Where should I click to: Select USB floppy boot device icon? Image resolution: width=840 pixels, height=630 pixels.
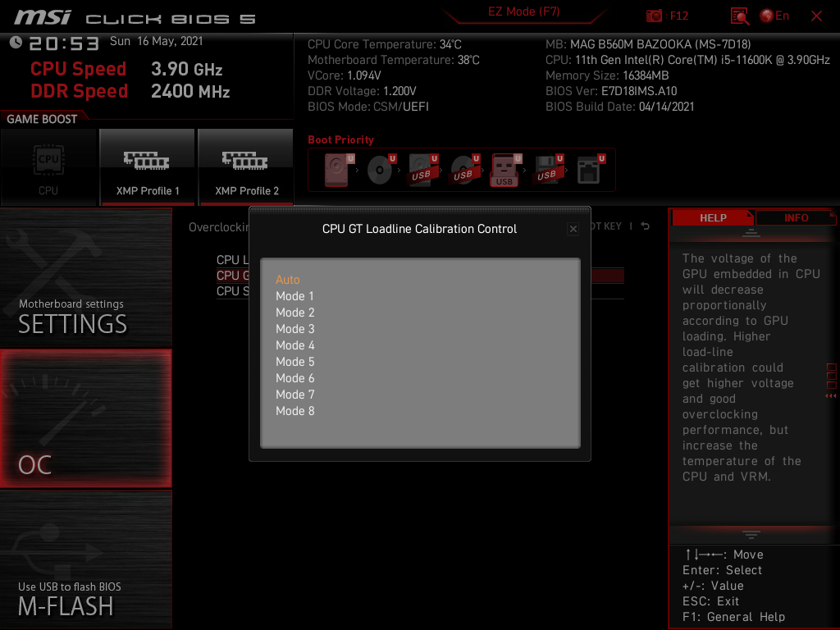[549, 170]
